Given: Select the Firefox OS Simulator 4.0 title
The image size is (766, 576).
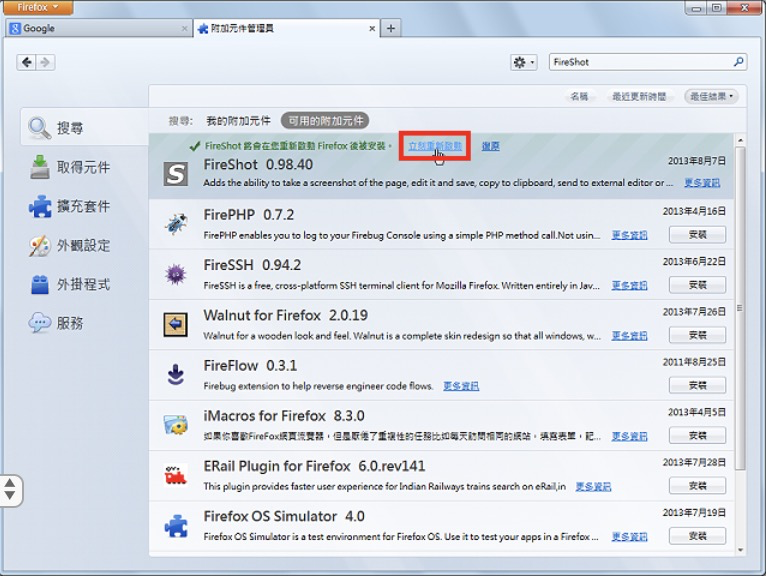Looking at the screenshot, I should click(284, 517).
